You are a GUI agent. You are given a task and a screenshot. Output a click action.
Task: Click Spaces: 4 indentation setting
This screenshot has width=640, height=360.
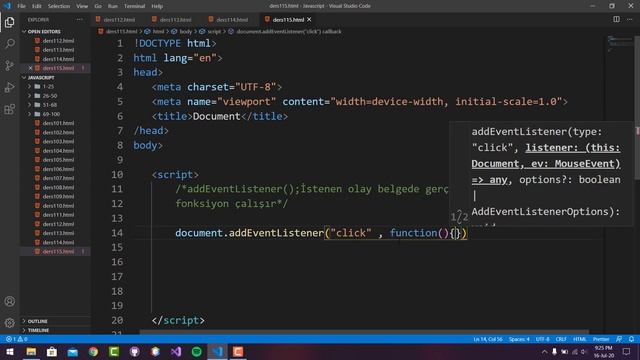(519, 339)
